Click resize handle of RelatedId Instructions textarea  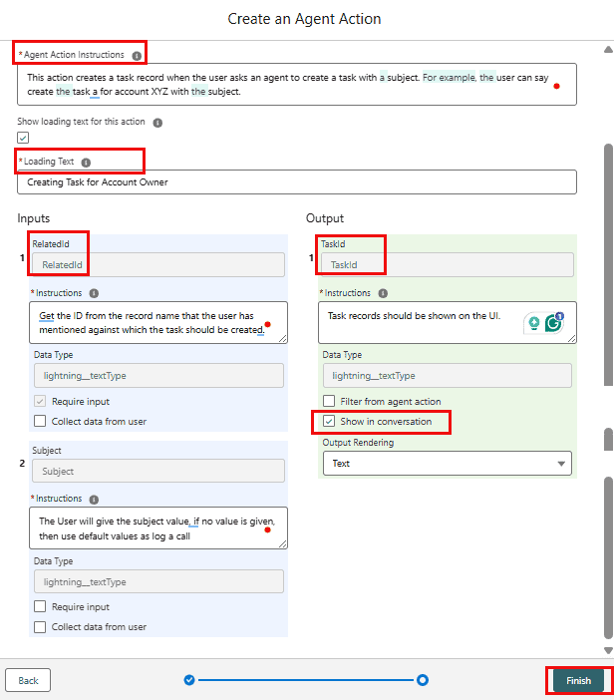pyautogui.click(x=283, y=339)
